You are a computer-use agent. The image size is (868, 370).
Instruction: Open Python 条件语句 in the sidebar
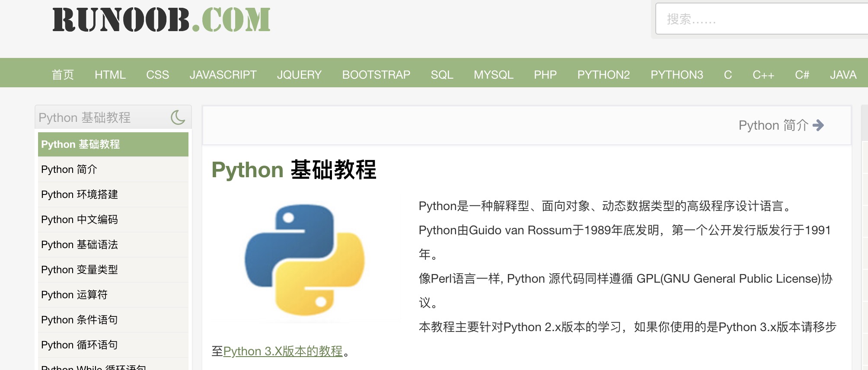pyautogui.click(x=113, y=320)
